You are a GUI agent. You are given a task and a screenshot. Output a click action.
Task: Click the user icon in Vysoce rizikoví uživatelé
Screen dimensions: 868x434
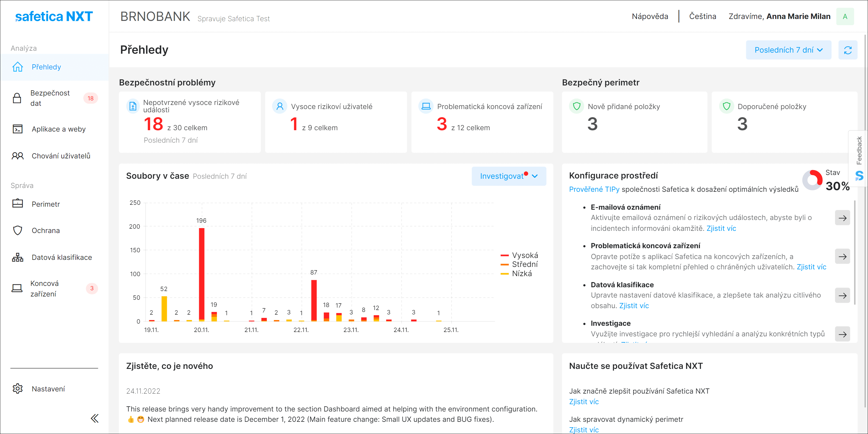coord(280,107)
